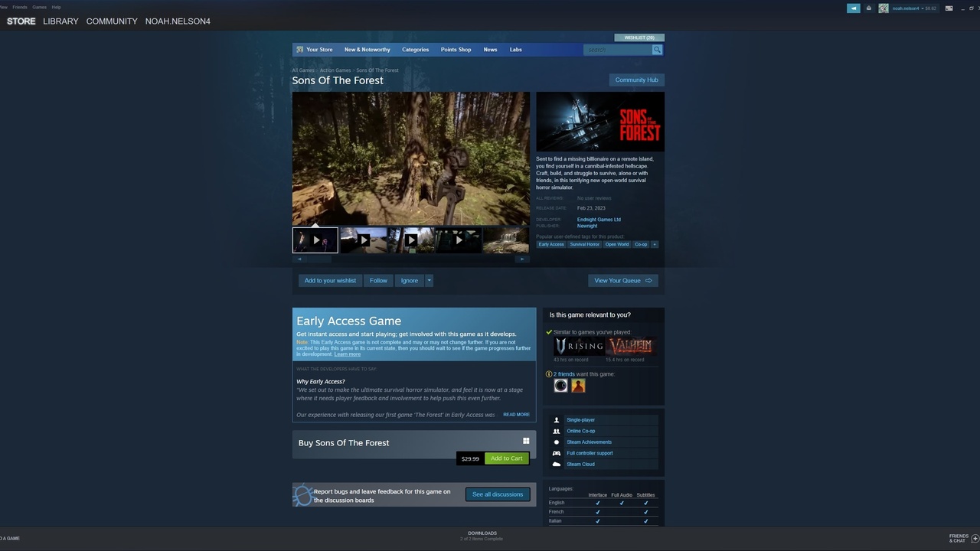Screen dimensions: 980x551
Task: Switch to the Points Shop tab
Action: click(x=456, y=49)
